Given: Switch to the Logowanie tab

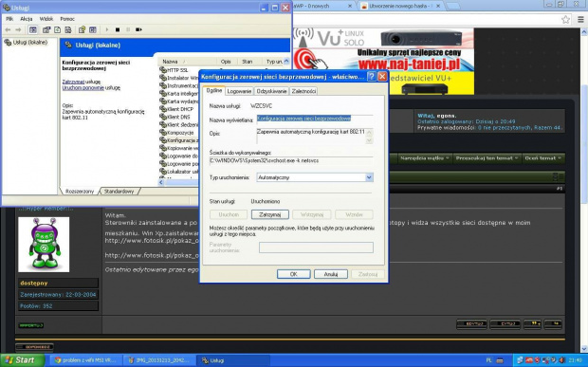Looking at the screenshot, I should click(239, 91).
